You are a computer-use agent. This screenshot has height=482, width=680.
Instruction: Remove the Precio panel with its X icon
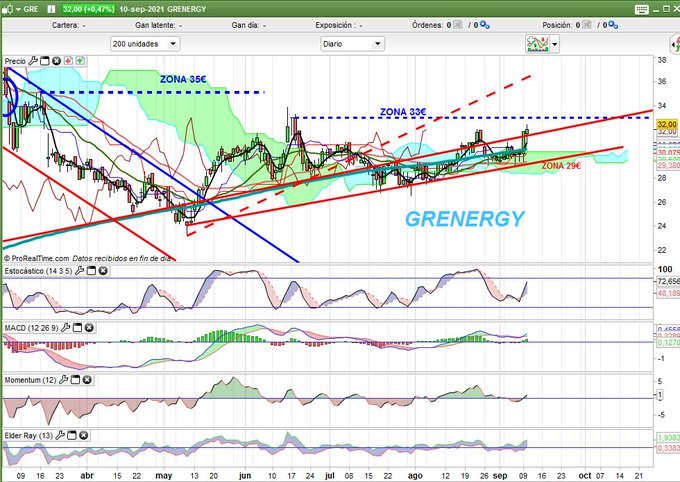point(56,61)
